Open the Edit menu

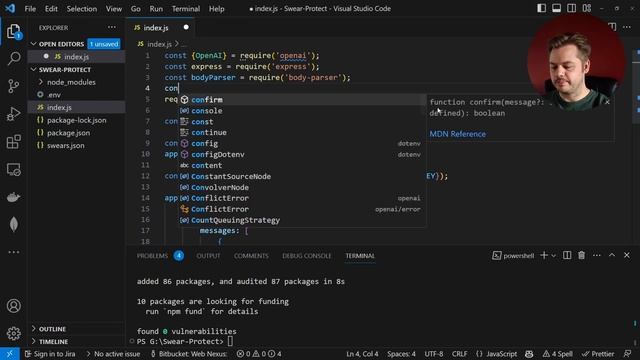point(51,9)
